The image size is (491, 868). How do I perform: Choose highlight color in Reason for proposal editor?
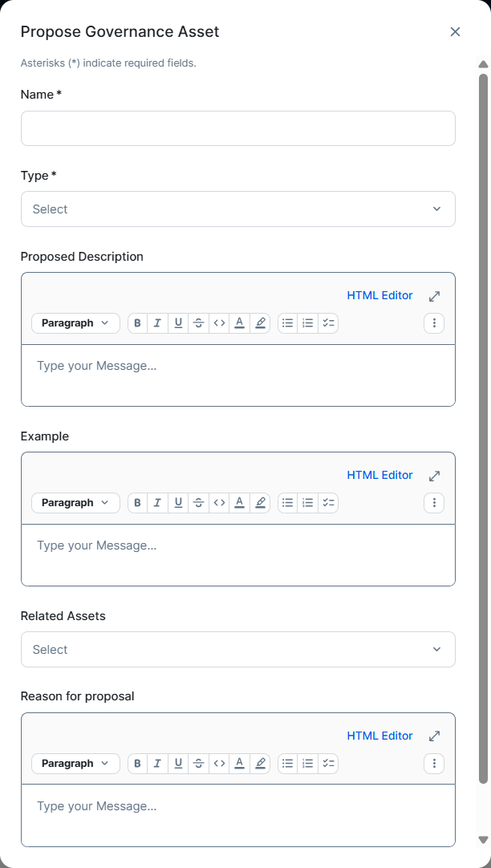tap(260, 764)
